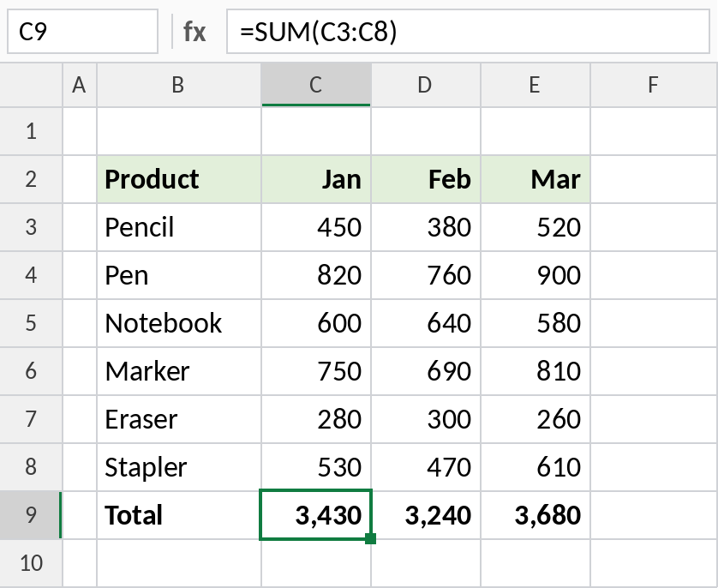Click the Feb header cell
Viewport: 718px width, 588px height.
tap(426, 179)
